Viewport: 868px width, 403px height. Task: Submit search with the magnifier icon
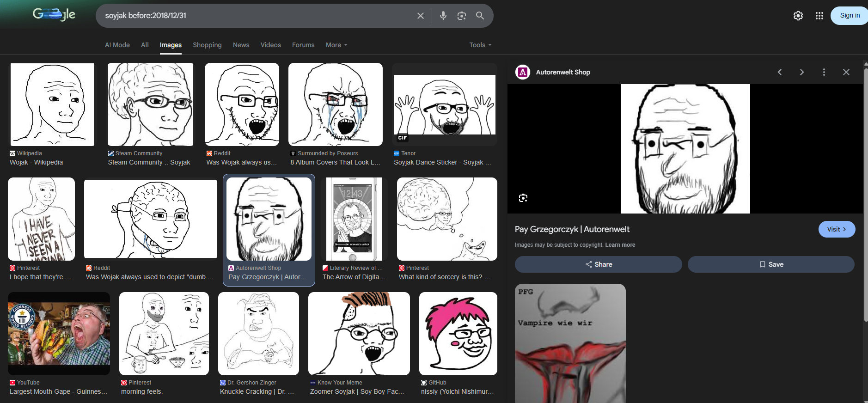480,16
